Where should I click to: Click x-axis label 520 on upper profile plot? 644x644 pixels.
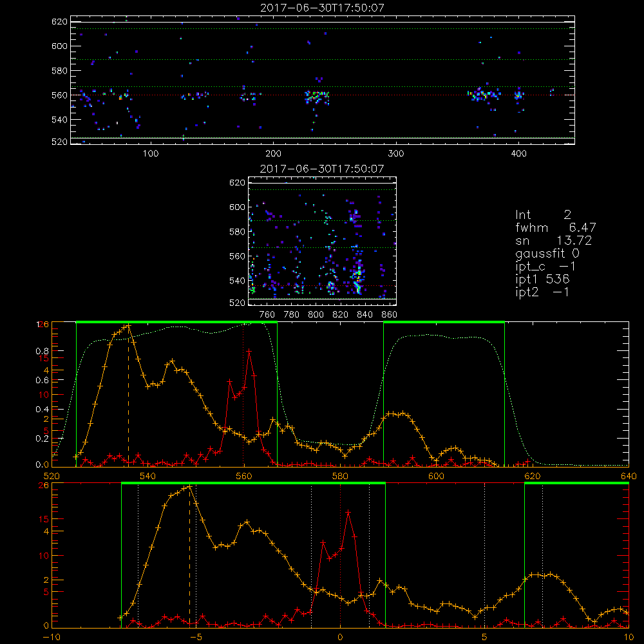point(52,476)
